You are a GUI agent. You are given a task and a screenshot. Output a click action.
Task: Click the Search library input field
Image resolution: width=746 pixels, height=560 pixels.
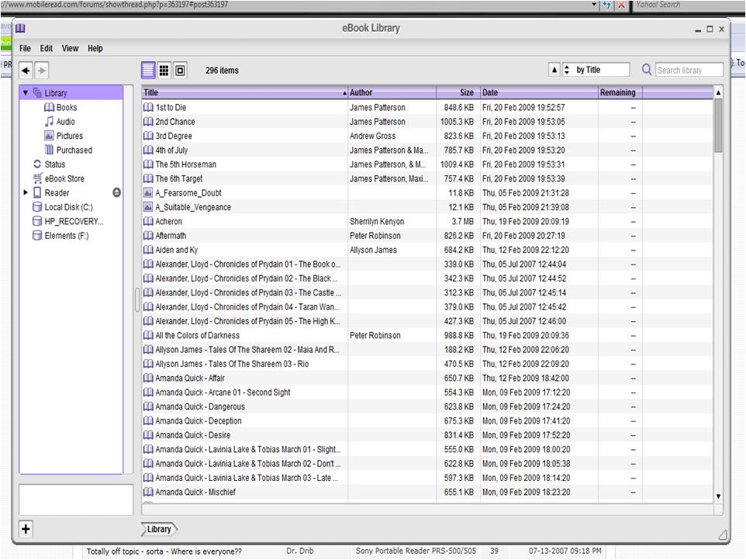click(x=689, y=70)
